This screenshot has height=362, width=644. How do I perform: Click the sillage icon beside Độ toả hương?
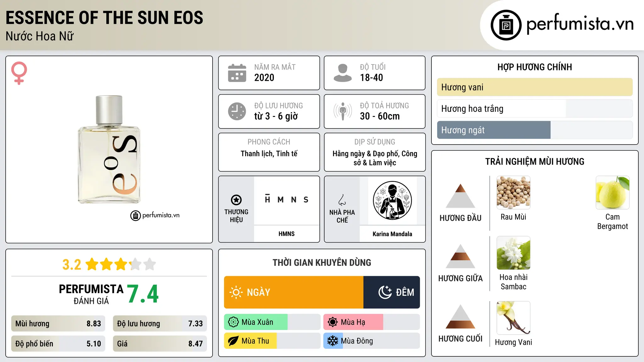343,111
